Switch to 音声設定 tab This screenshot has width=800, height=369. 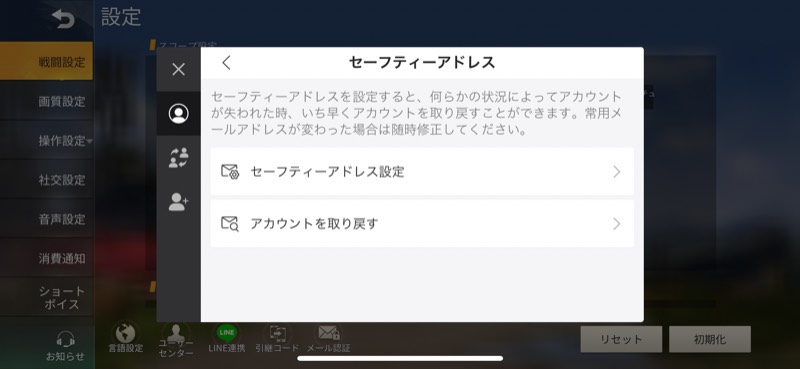tap(46, 219)
